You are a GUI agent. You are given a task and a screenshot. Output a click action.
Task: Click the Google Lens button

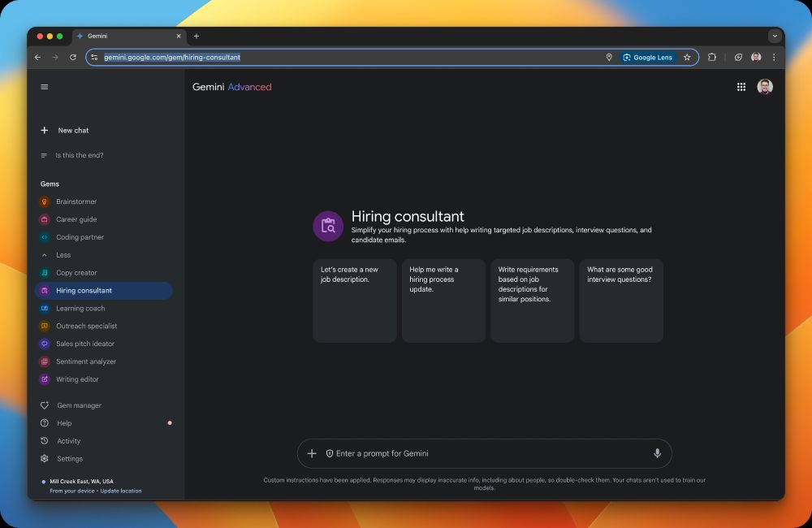point(648,58)
